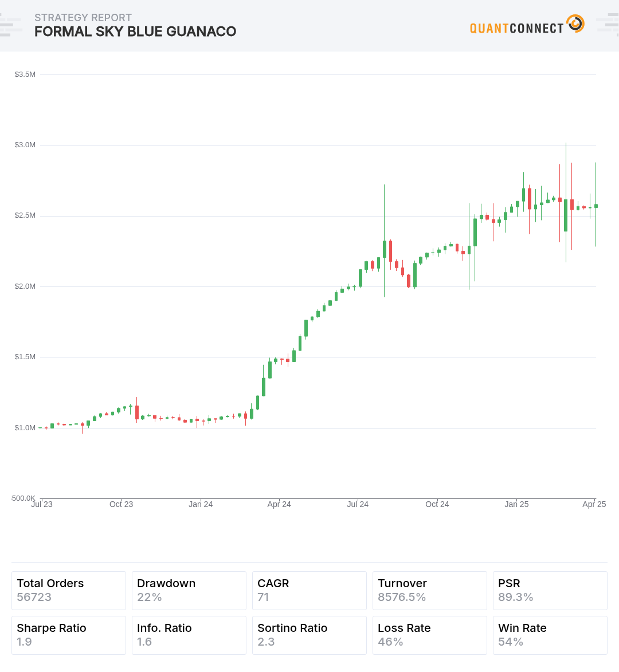Click the STRATEGY REPORT header text
Viewport: 619px width, 672px height.
[x=83, y=18]
